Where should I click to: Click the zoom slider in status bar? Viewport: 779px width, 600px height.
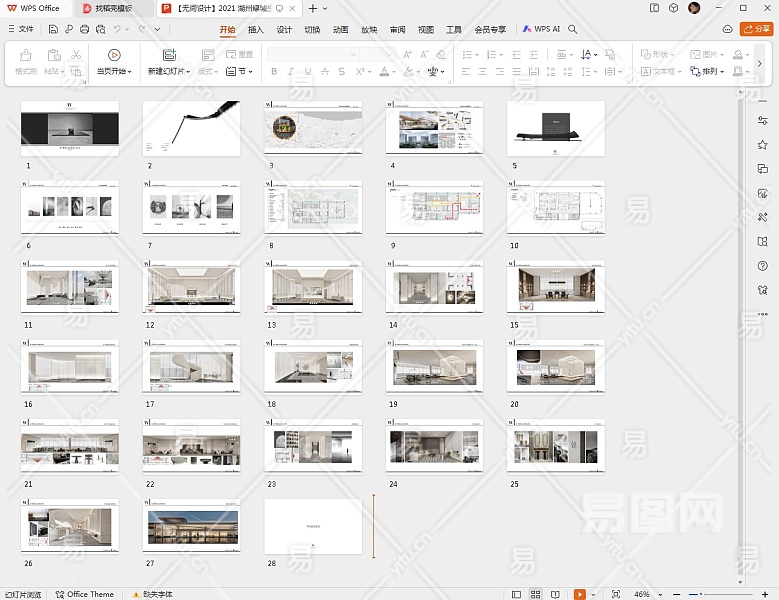coord(717,594)
